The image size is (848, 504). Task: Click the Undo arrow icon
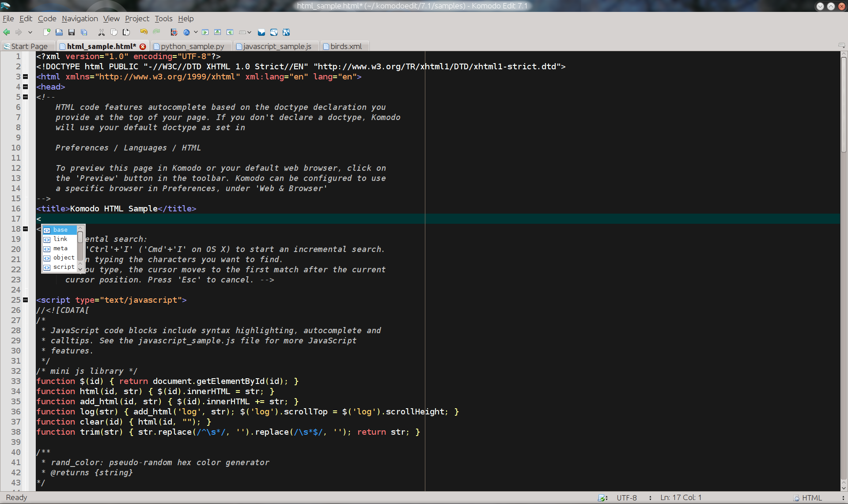(x=144, y=32)
